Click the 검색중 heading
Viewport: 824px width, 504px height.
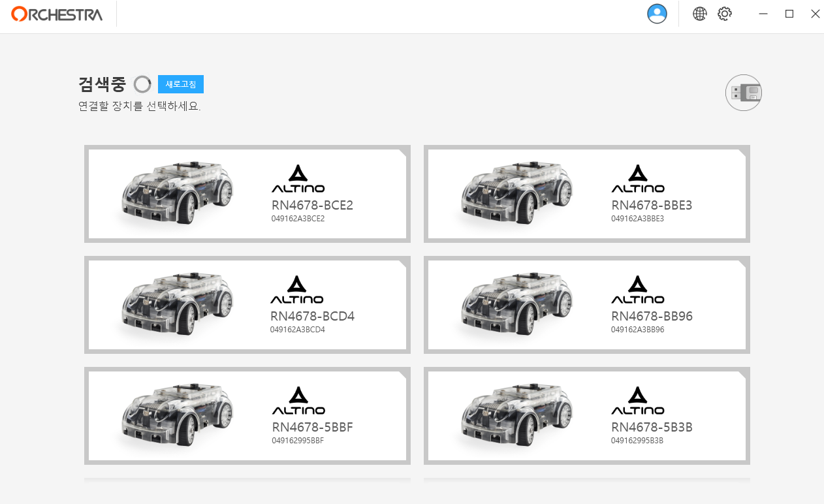coord(102,84)
